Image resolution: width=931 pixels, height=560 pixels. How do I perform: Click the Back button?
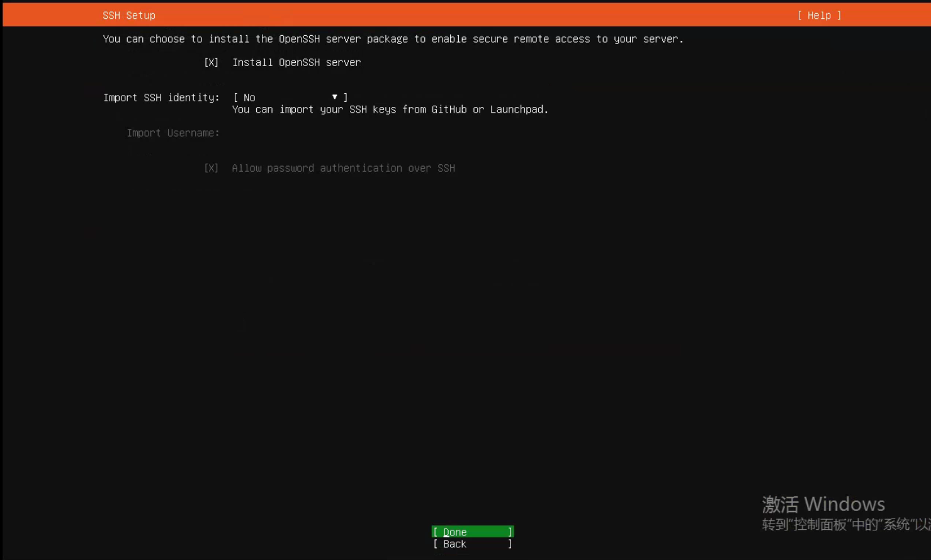(473, 544)
